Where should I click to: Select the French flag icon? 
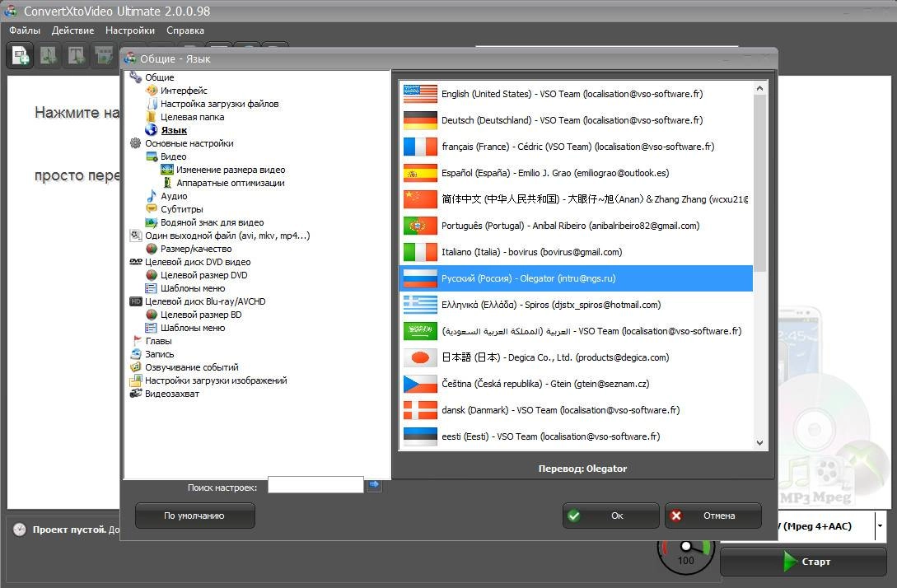(420, 147)
